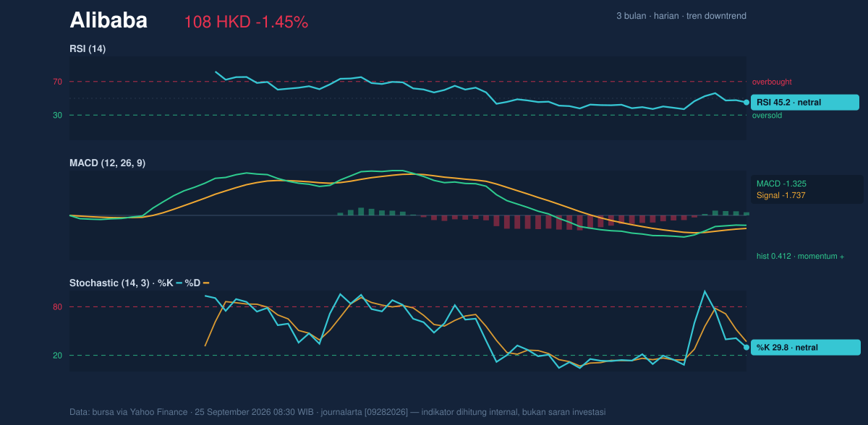Click the RSI line endpoint dot
The width and height of the screenshot is (868, 425).
coord(746,103)
